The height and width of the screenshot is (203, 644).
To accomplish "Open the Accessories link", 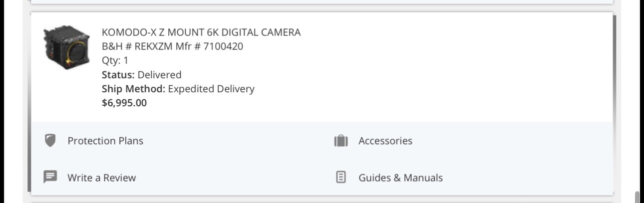I will pos(385,141).
